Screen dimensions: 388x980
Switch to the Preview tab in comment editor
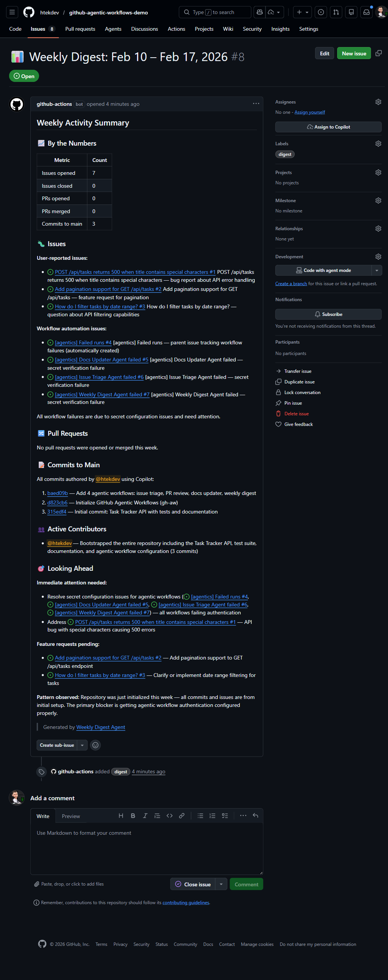tap(71, 816)
